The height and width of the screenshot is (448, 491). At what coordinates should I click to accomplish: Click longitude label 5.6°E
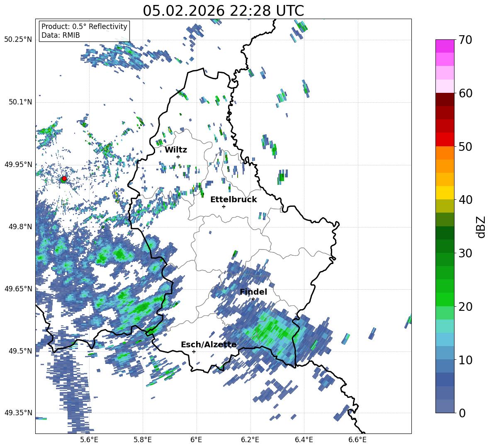pos(89,440)
